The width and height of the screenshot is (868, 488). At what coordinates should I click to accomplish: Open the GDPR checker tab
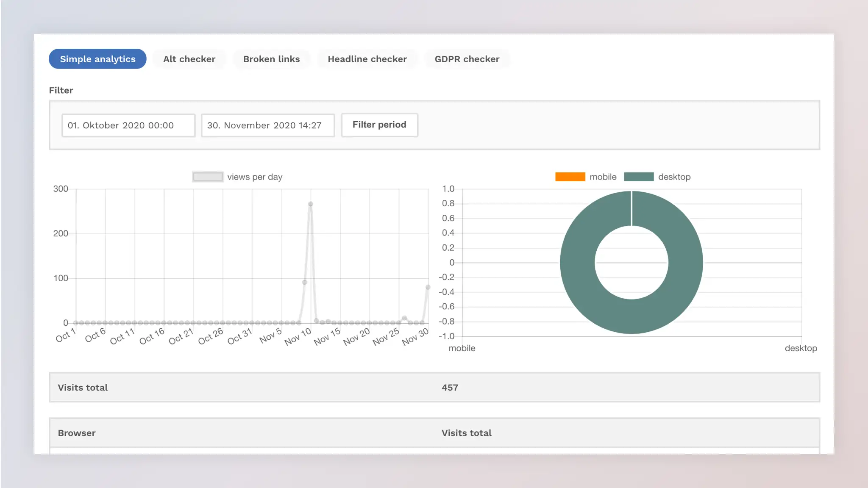(467, 59)
